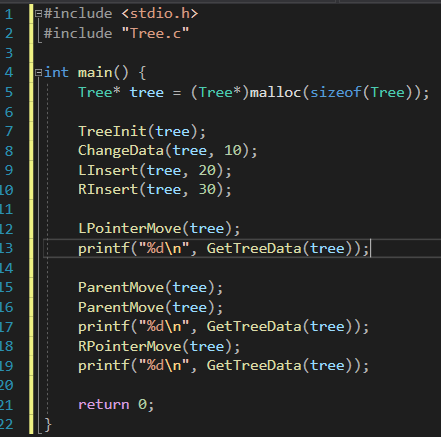Viewport: 441px width, 437px height.
Task: Click line number 1 in the gutter
Action: (x=9, y=14)
